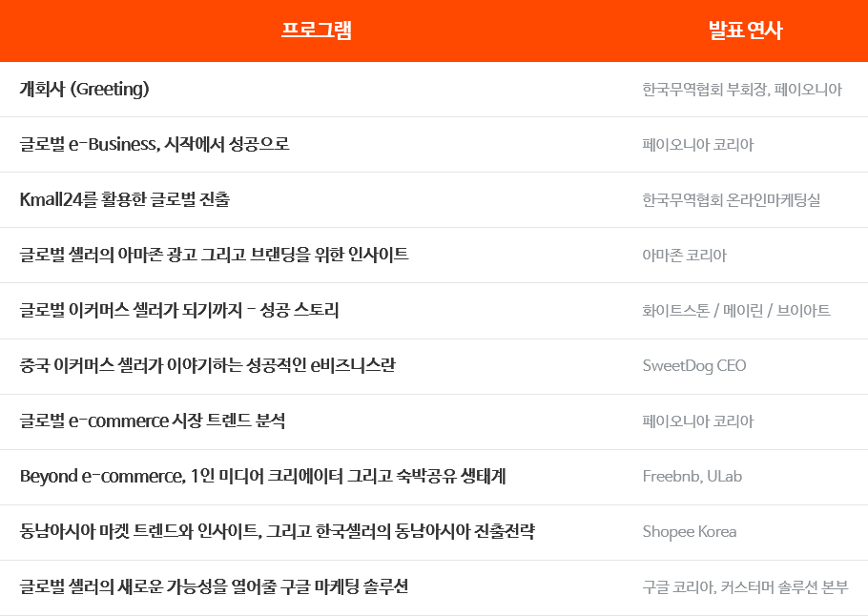Screen dimensions: 868x616
Task: Click 페이오니아 코리아 beside 시장 트렌드 분석
Action: 698,421
